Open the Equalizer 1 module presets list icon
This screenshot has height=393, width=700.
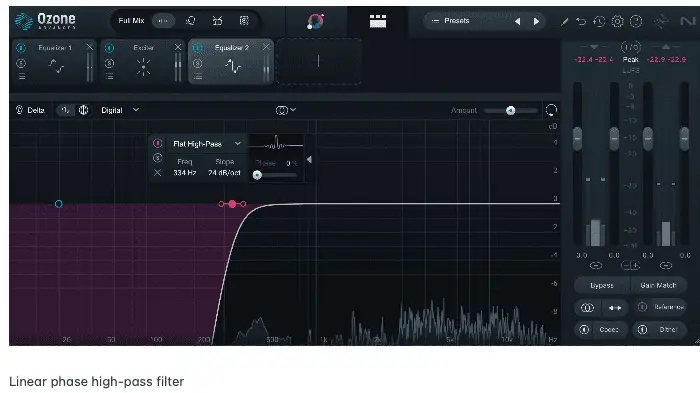21,76
